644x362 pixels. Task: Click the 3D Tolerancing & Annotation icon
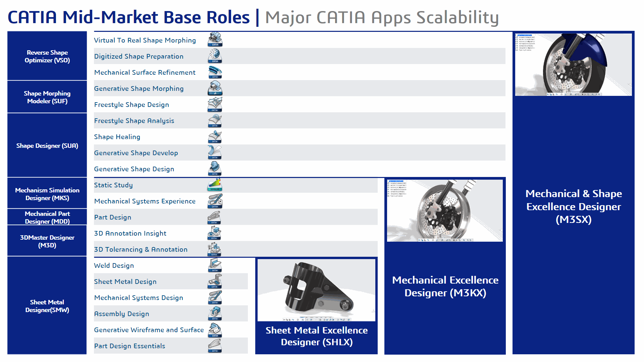coord(215,249)
